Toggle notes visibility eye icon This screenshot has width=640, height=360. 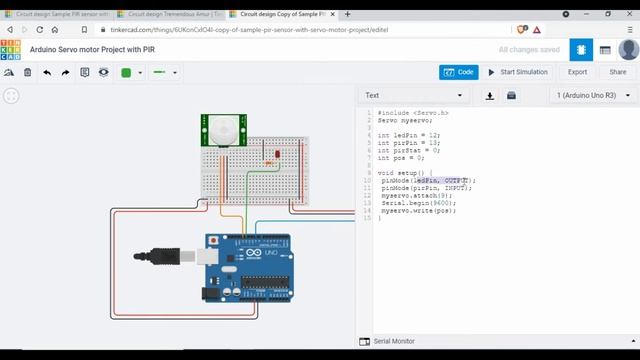[x=104, y=73]
